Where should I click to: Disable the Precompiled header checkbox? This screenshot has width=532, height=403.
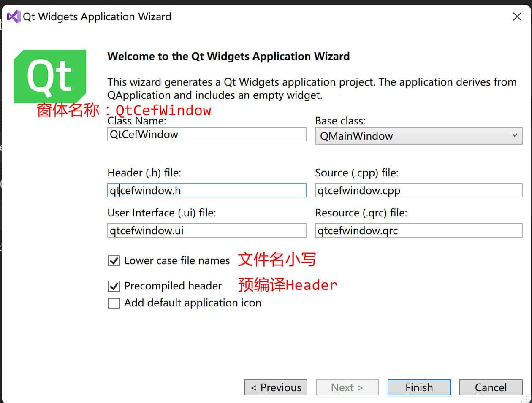click(114, 286)
